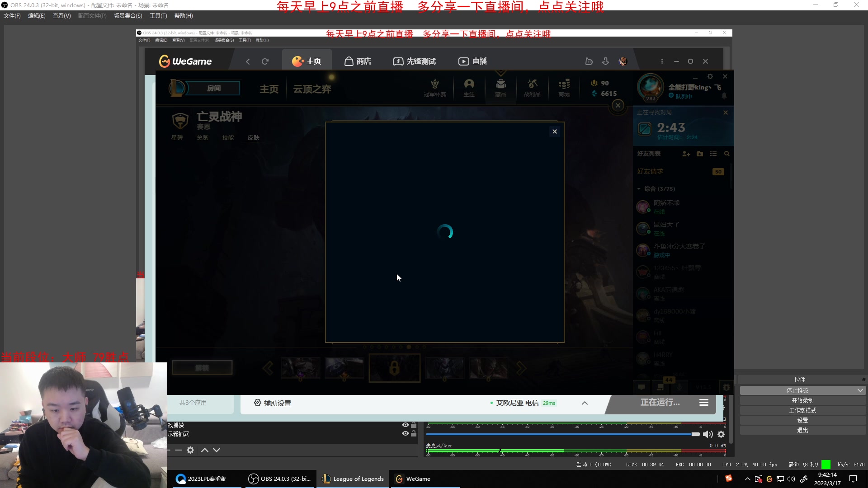Hide the 示器捕获 source with eye icon
Screen dimensions: 868x488
click(x=406, y=434)
